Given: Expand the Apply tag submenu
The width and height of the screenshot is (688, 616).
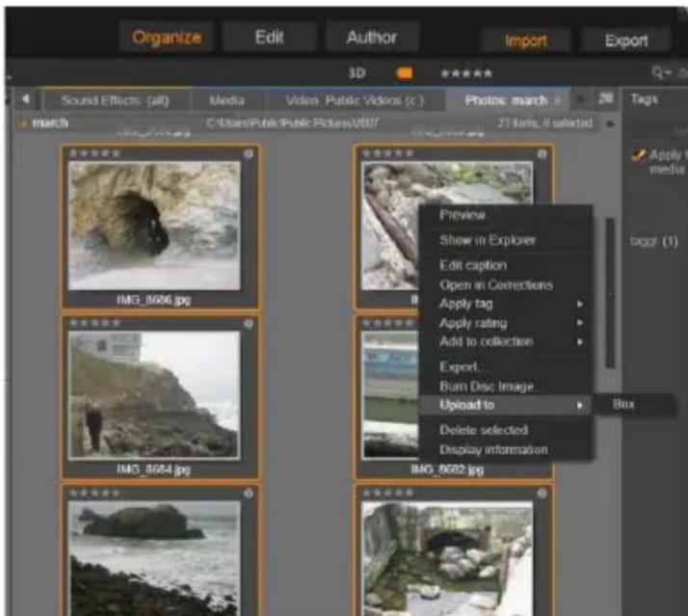Looking at the screenshot, I should (506, 304).
